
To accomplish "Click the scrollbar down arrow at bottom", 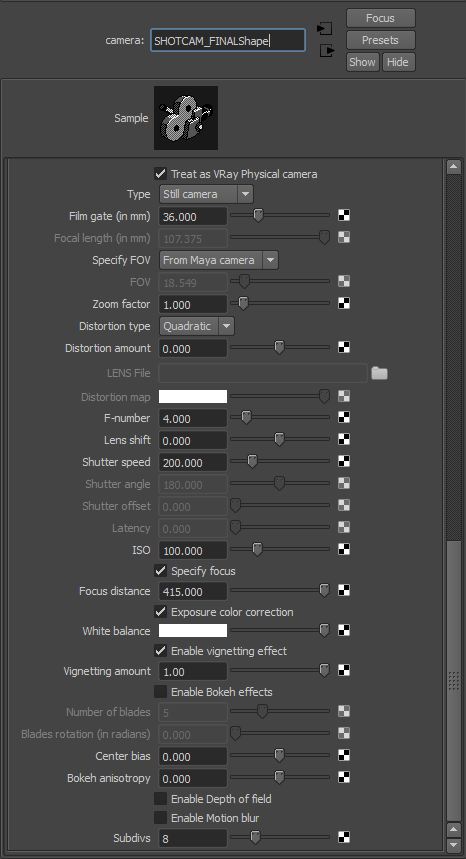I will [x=454, y=844].
